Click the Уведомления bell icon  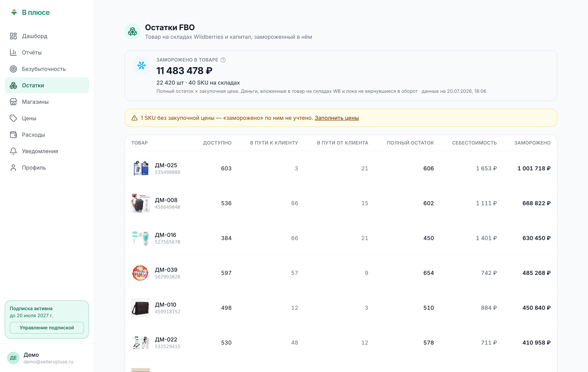pyautogui.click(x=13, y=151)
